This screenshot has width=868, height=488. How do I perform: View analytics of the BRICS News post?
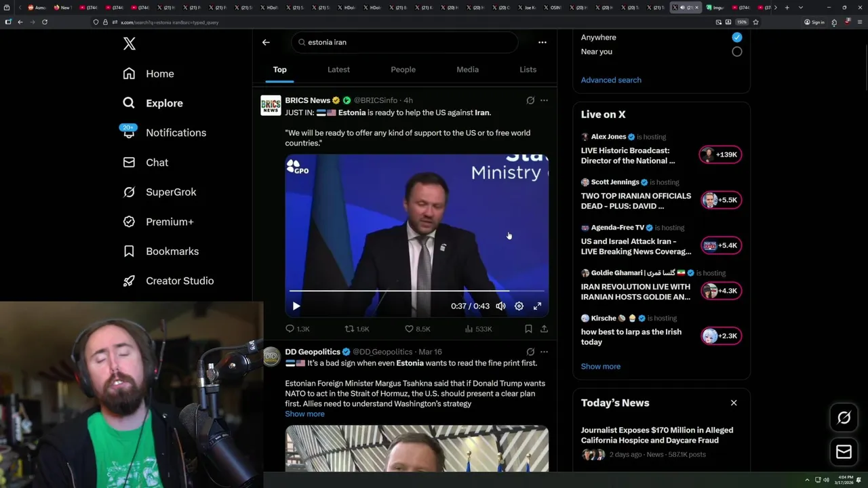[478, 329]
